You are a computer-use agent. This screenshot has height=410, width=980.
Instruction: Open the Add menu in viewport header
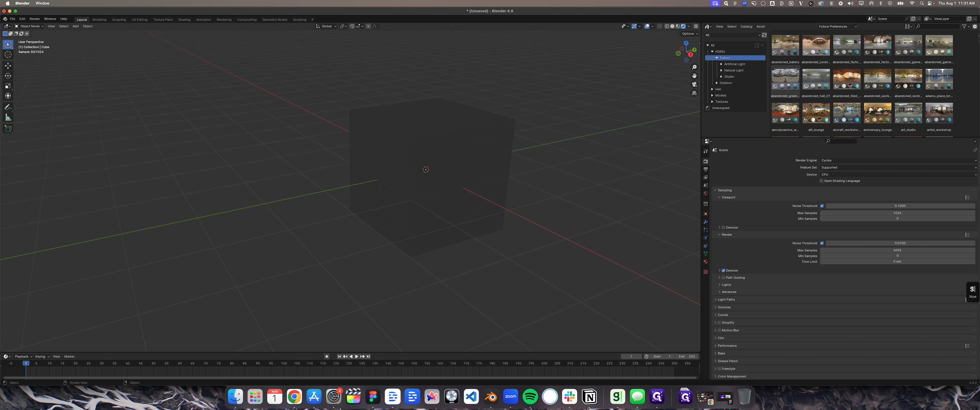point(75,26)
